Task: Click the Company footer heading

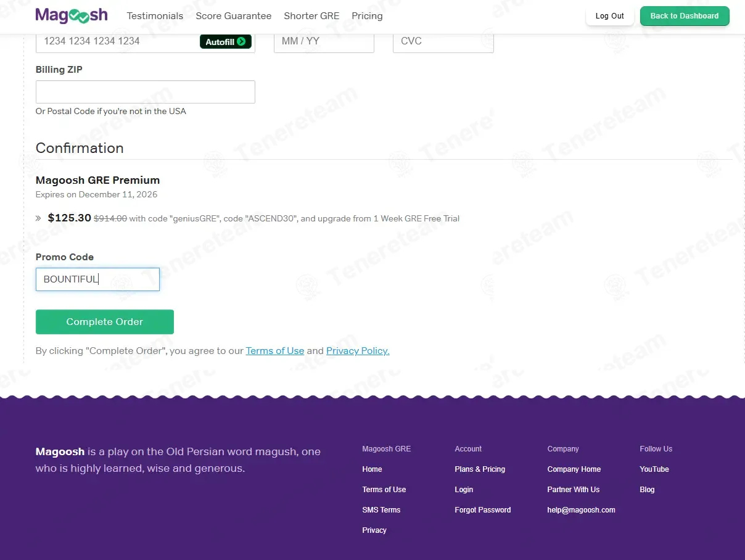Action: point(563,449)
